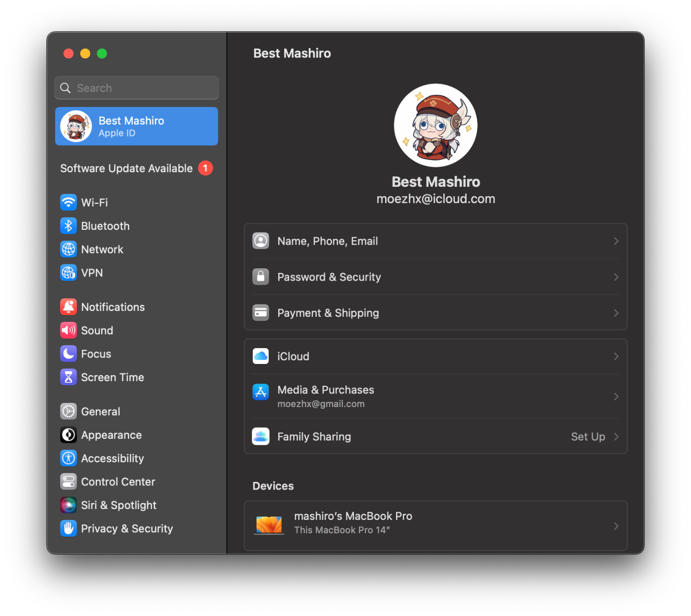Open Payment & Shipping label

click(x=328, y=313)
